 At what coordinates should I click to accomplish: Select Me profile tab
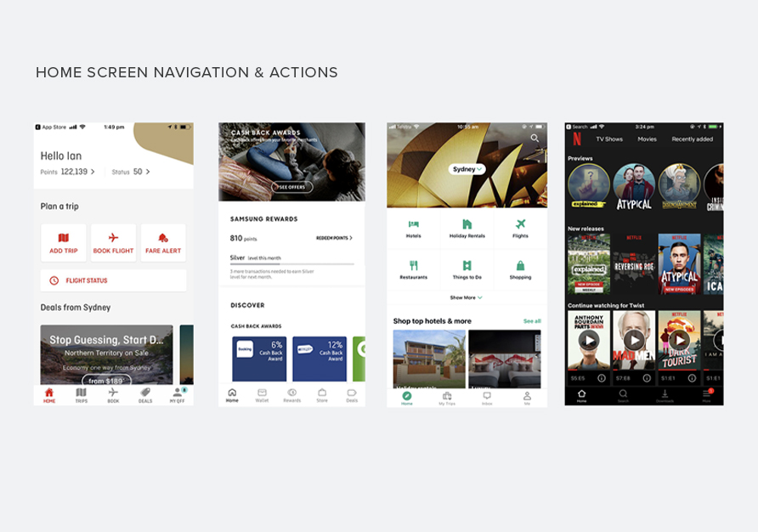[527, 398]
